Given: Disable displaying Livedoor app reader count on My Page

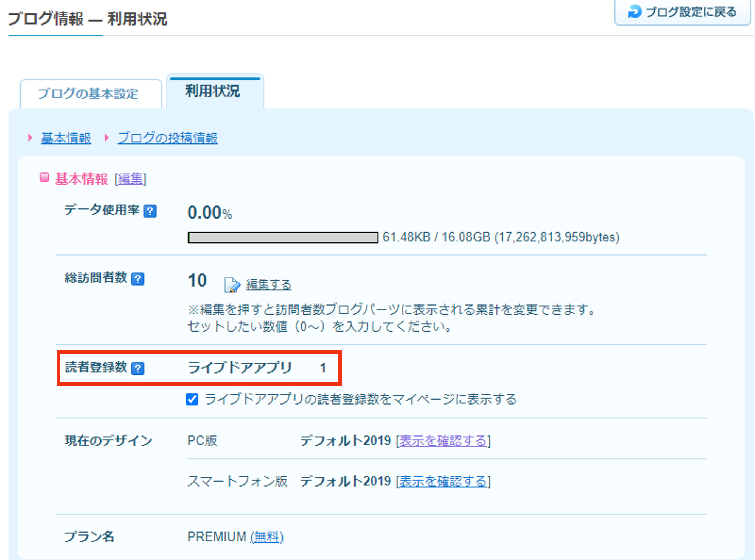Looking at the screenshot, I should [x=192, y=399].
